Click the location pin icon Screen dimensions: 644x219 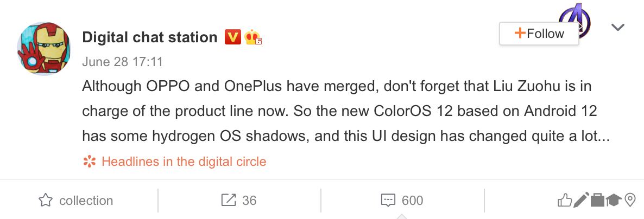(x=630, y=201)
